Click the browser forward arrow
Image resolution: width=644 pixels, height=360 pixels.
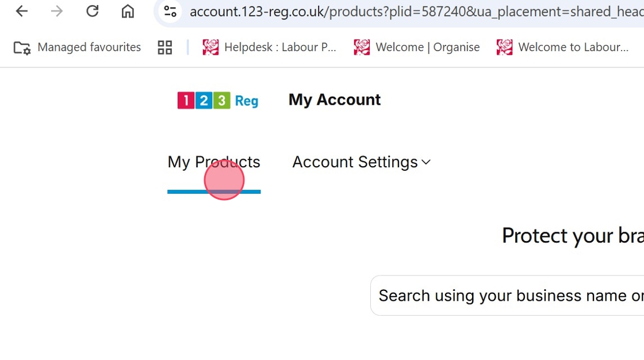[57, 11]
